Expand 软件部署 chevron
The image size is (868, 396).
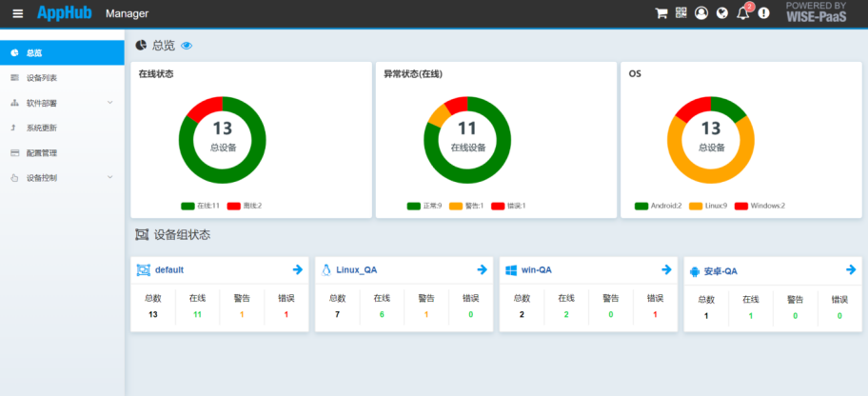tap(109, 103)
